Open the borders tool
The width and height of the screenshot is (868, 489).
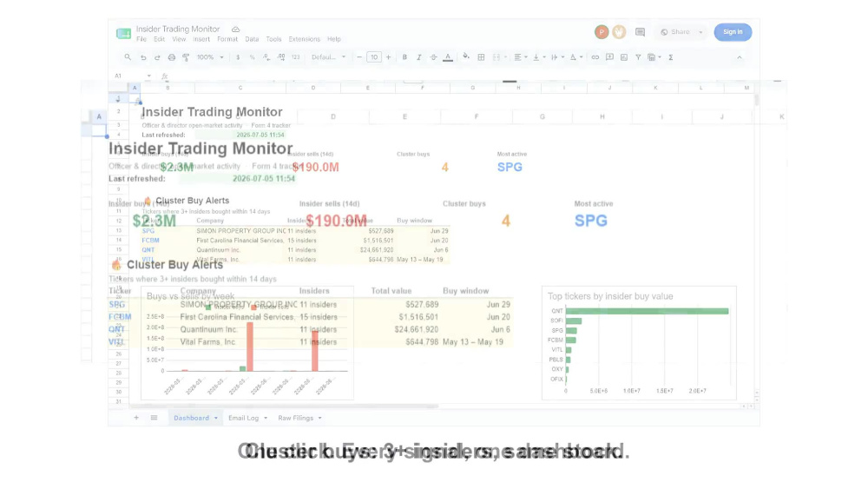(481, 57)
